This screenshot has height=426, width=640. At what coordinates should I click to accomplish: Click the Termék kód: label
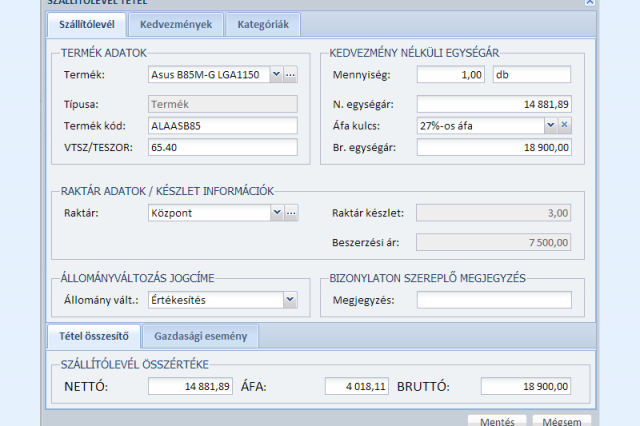click(x=95, y=126)
